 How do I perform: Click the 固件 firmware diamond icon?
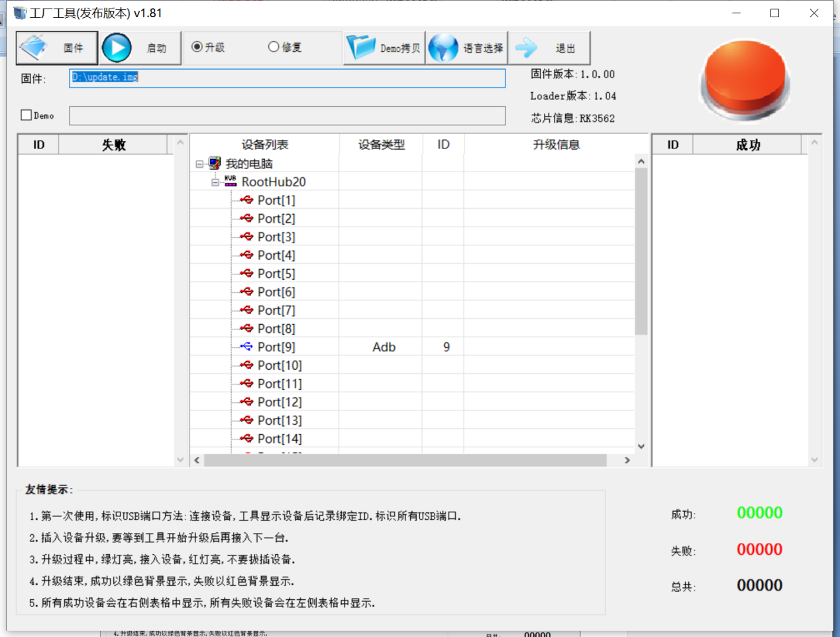[34, 48]
